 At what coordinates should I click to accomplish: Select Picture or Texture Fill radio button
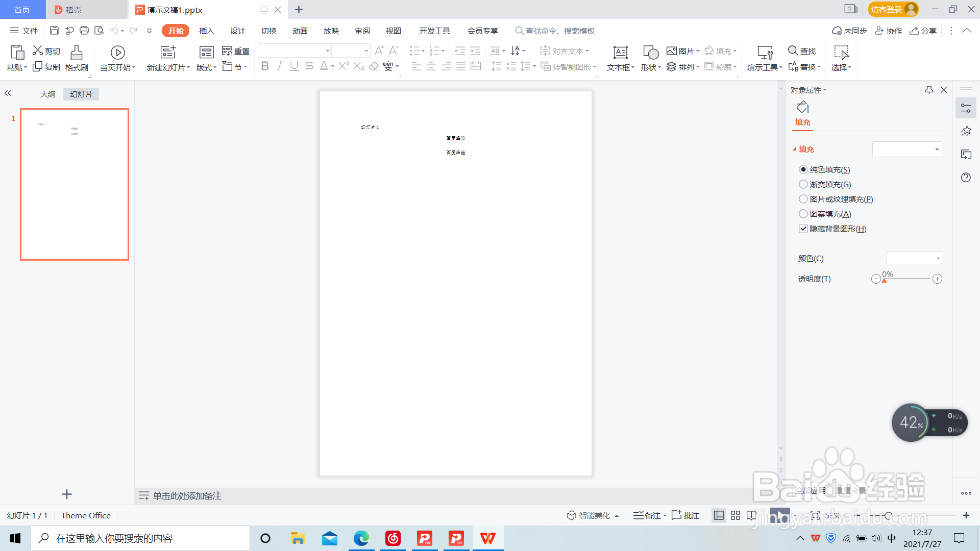pyautogui.click(x=803, y=199)
